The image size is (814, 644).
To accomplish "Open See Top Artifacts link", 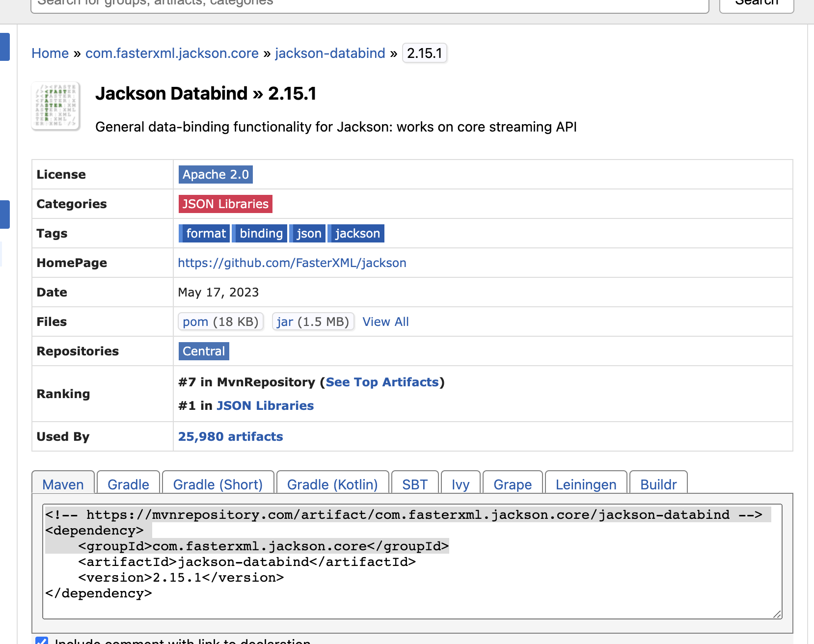I will click(x=382, y=382).
